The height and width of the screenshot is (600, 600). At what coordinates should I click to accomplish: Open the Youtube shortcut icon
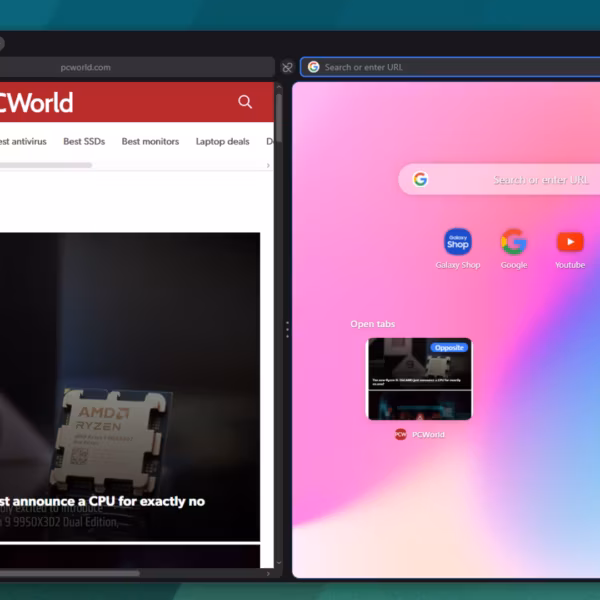point(570,242)
